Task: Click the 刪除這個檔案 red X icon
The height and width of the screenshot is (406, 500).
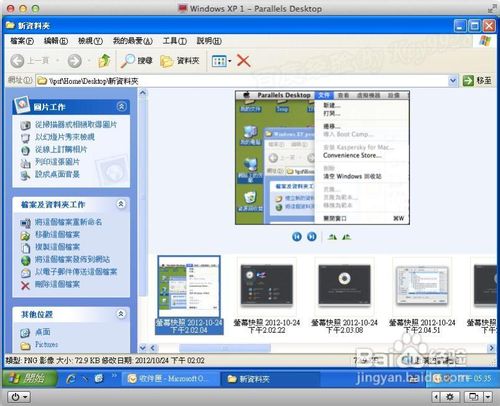Action: (25, 285)
